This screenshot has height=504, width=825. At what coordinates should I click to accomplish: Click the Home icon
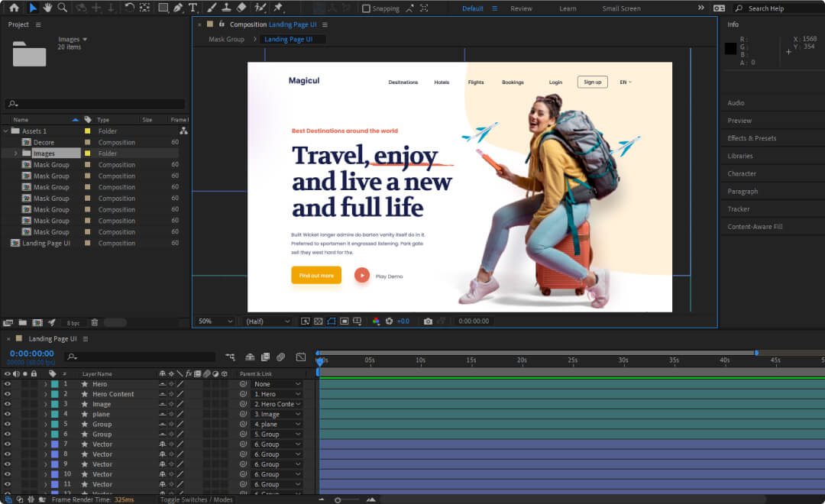point(14,8)
